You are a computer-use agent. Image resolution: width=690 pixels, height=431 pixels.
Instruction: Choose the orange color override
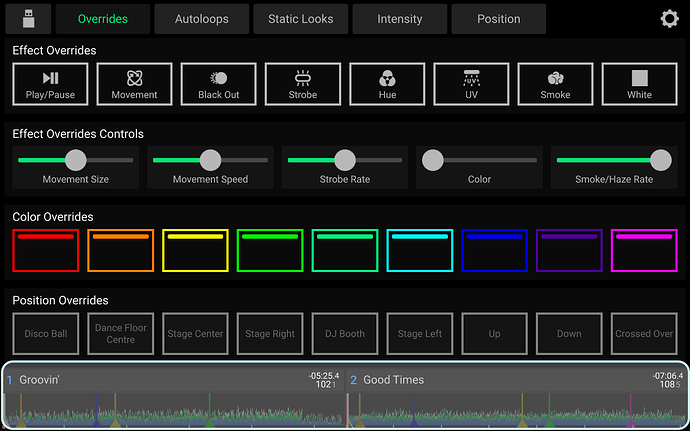pyautogui.click(x=121, y=250)
